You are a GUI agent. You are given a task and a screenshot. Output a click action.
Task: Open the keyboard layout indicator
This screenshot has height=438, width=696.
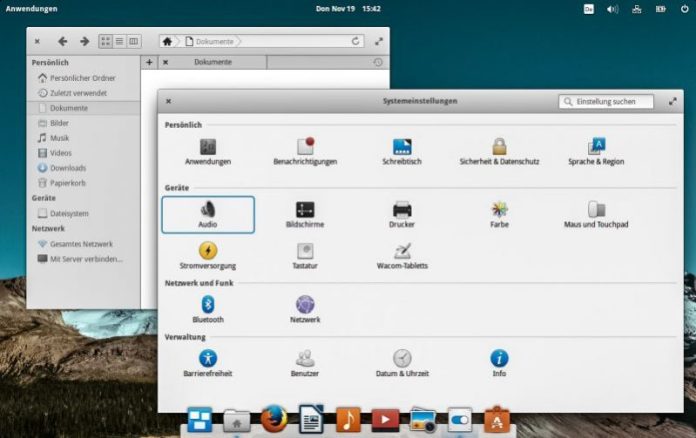[x=589, y=9]
